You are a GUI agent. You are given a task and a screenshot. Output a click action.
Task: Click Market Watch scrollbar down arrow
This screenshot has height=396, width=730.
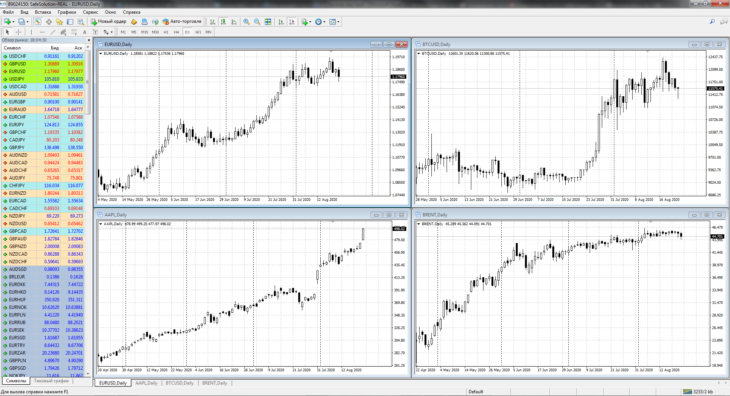(88, 373)
